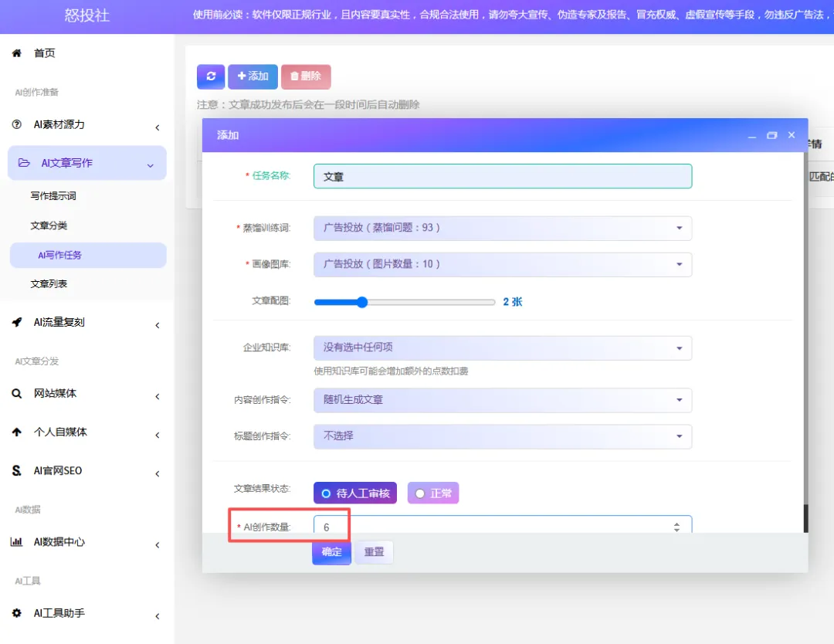Collapse the AI文章写作 sidebar section

point(86,163)
